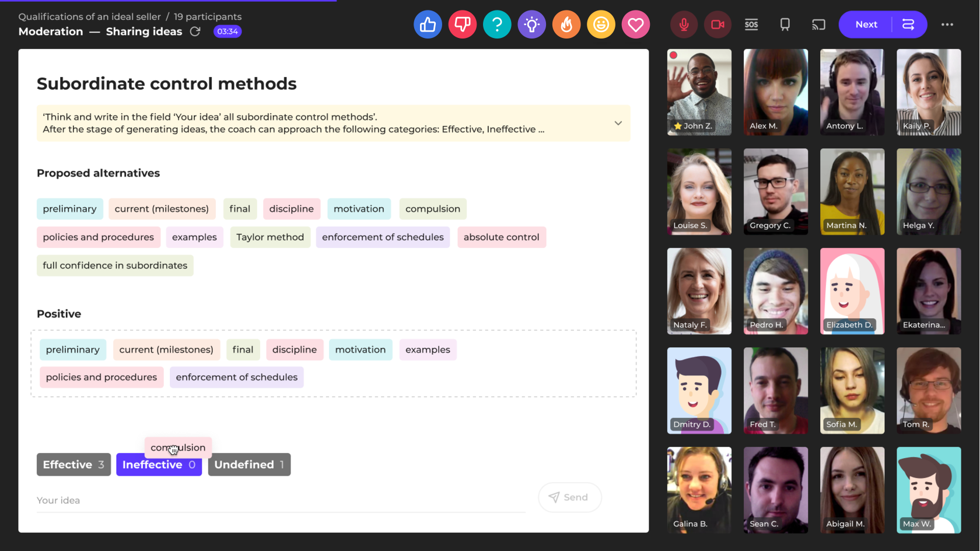Click the 'Your idea' text field
Image resolution: width=980 pixels, height=551 pixels.
point(280,500)
